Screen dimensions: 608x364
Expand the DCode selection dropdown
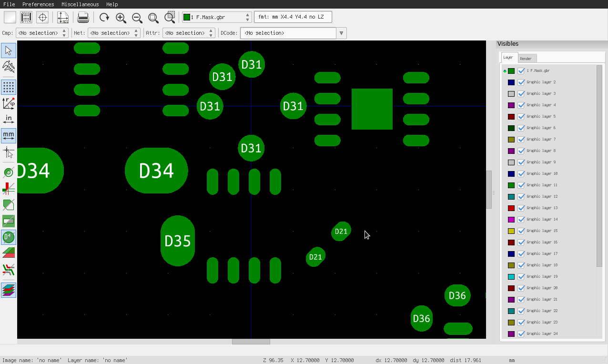tap(341, 33)
